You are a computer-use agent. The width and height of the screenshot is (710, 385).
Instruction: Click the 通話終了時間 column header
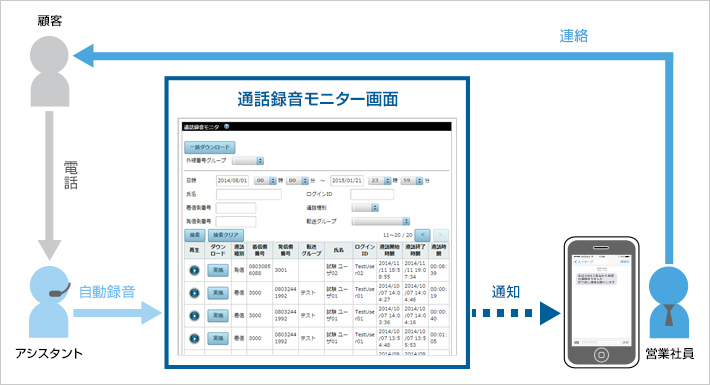point(415,250)
